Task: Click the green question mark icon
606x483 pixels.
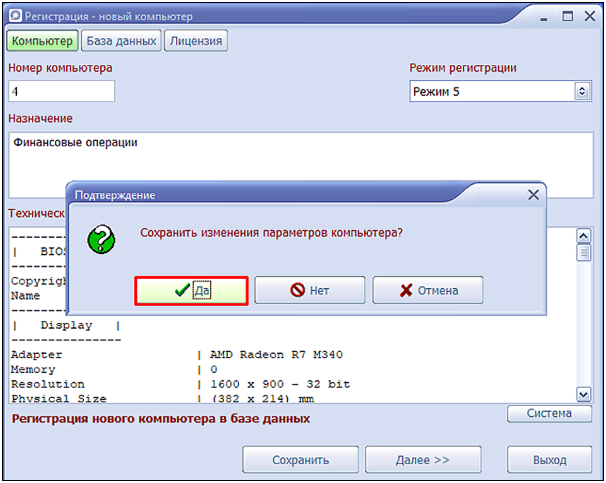Action: pos(101,239)
